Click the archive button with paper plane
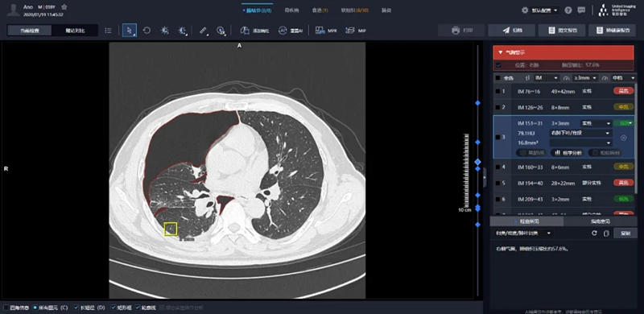Image resolution: width=644 pixels, height=314 pixels. 511,31
